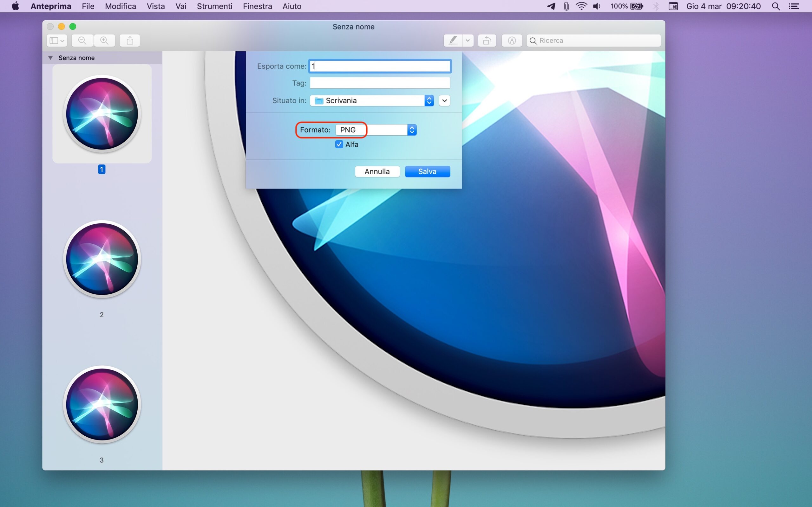Click the zoom out magnifier icon

click(x=82, y=41)
